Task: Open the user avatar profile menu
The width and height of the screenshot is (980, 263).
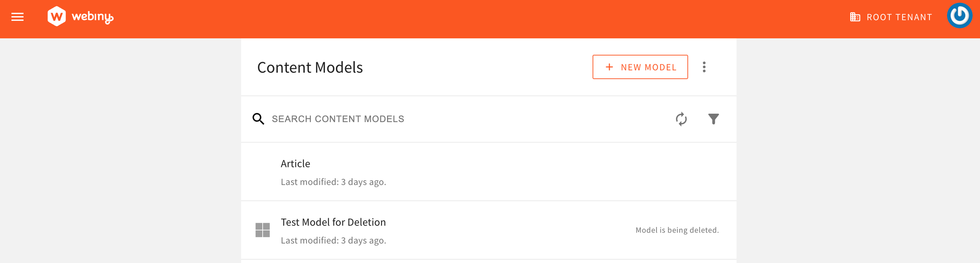Action: pos(959,16)
